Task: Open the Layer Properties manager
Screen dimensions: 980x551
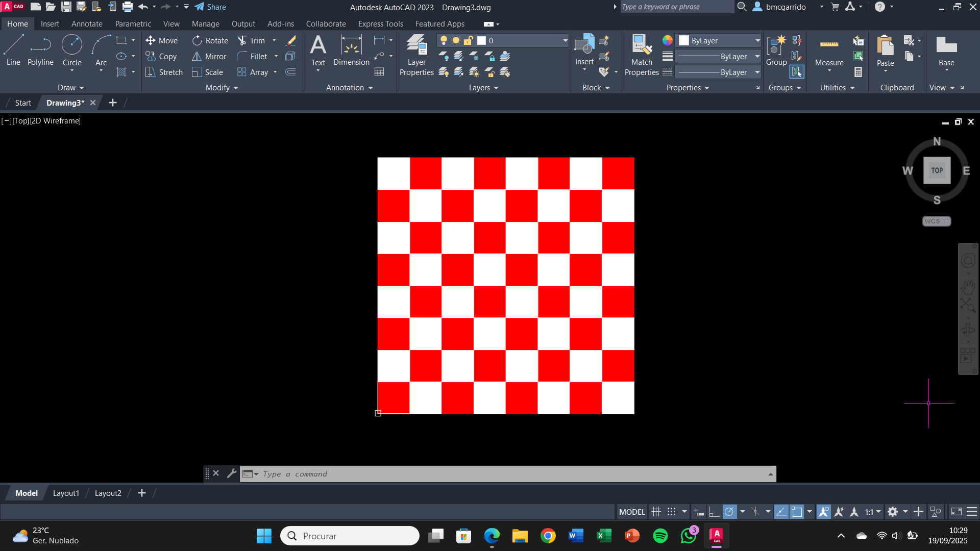Action: point(416,55)
